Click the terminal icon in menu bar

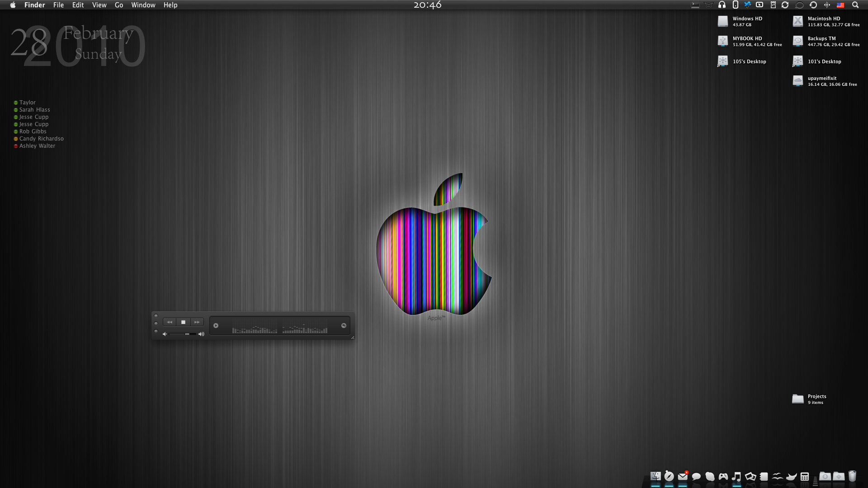(695, 5)
